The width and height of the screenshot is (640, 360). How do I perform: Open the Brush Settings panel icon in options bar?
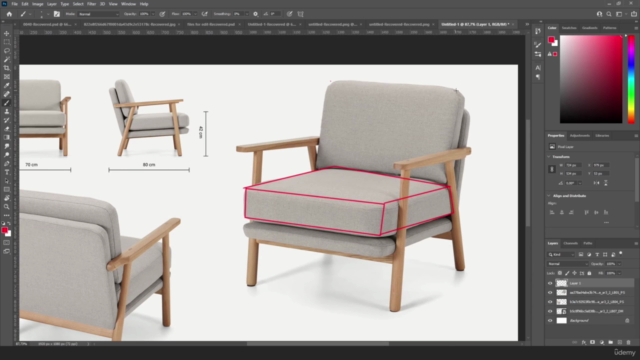56,14
